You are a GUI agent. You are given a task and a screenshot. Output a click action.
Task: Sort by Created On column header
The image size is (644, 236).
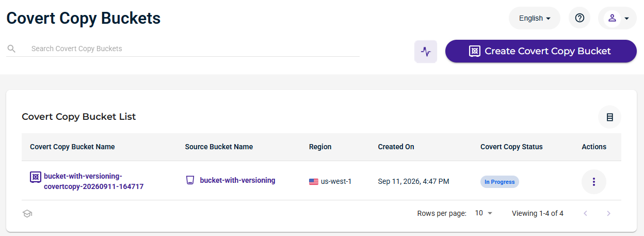(396, 147)
